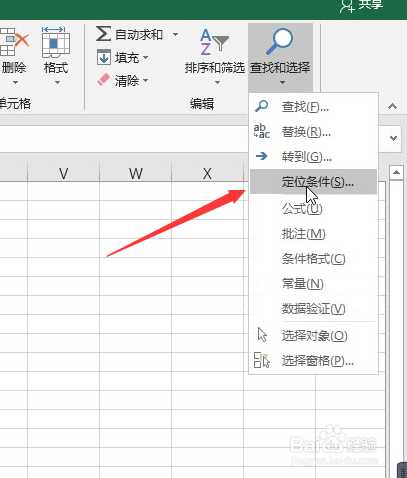Open the 格式 dropdown arrow
407x478 pixels.
(x=57, y=82)
